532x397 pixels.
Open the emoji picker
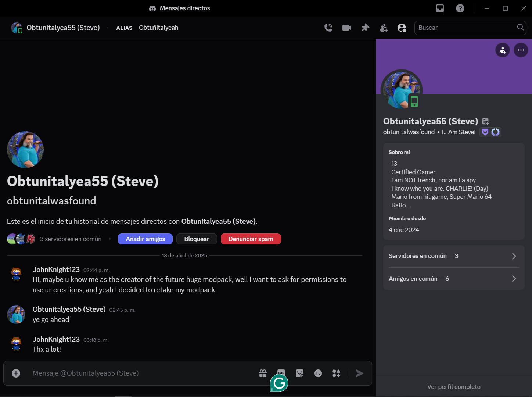318,373
